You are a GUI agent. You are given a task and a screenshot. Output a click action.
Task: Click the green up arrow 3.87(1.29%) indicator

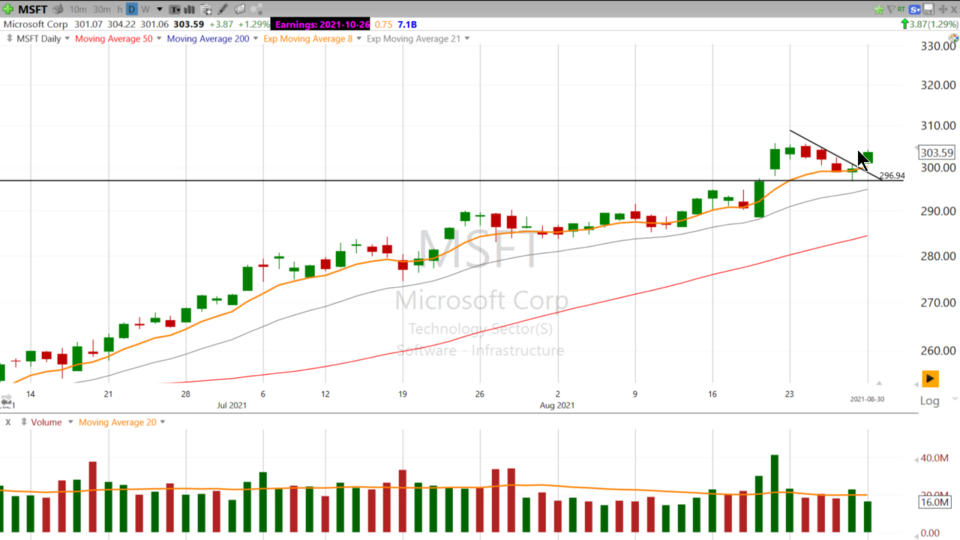point(929,24)
